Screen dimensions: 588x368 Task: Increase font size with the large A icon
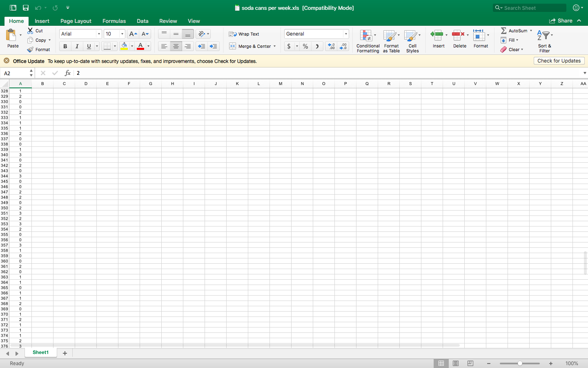click(133, 34)
